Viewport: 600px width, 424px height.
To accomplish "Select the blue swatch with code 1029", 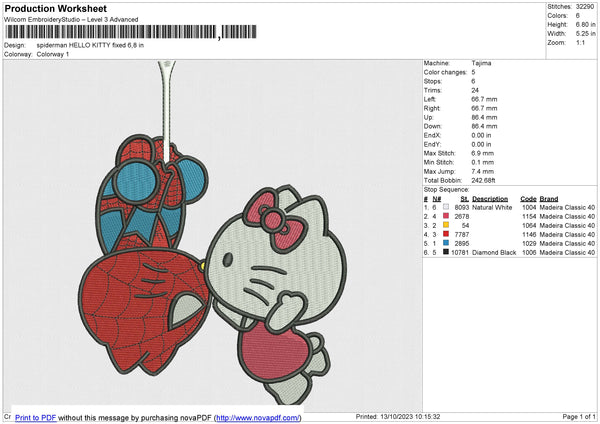I will pos(446,243).
